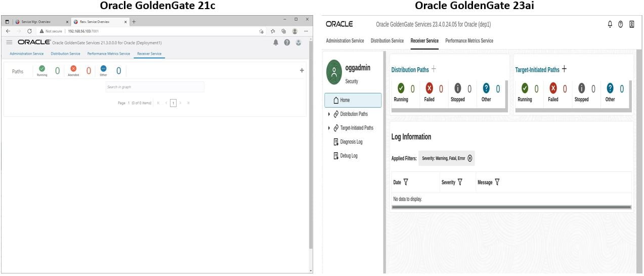644x276 pixels.
Task: Open browser collections icon
Action: [284, 31]
